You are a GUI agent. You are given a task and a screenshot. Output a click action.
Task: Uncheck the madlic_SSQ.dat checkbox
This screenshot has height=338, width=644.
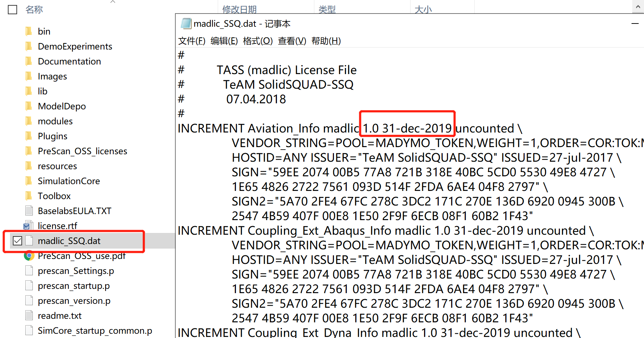click(17, 241)
